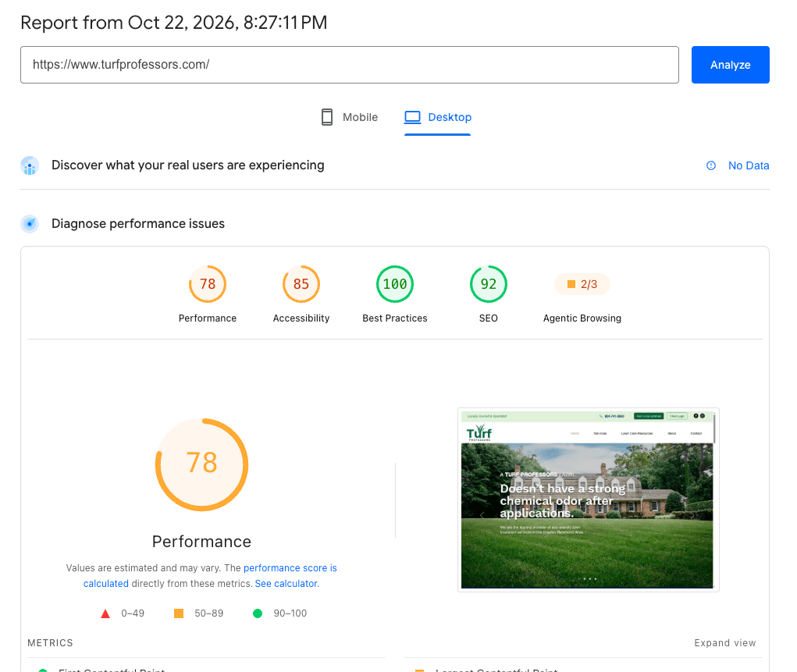Toggle Expand view for metrics
This screenshot has height=672, width=797.
725,643
